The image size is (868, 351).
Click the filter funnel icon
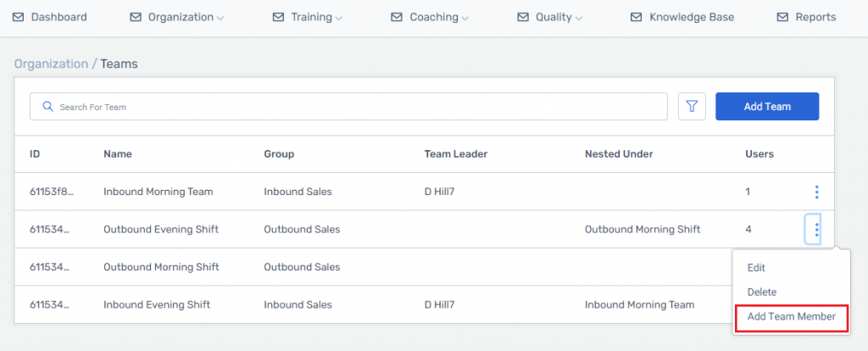(x=692, y=106)
